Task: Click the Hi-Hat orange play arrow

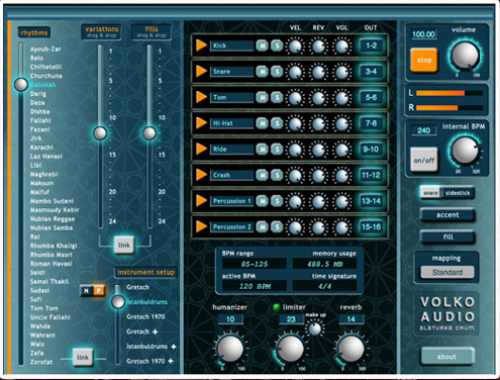Action: coord(201,123)
